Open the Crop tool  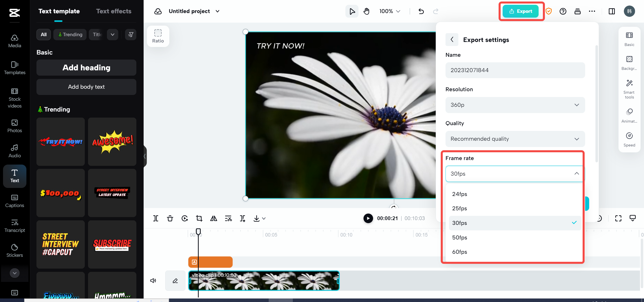click(199, 218)
